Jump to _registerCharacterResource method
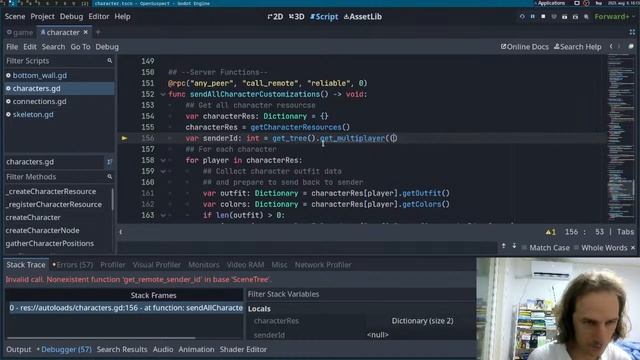 tap(54, 204)
